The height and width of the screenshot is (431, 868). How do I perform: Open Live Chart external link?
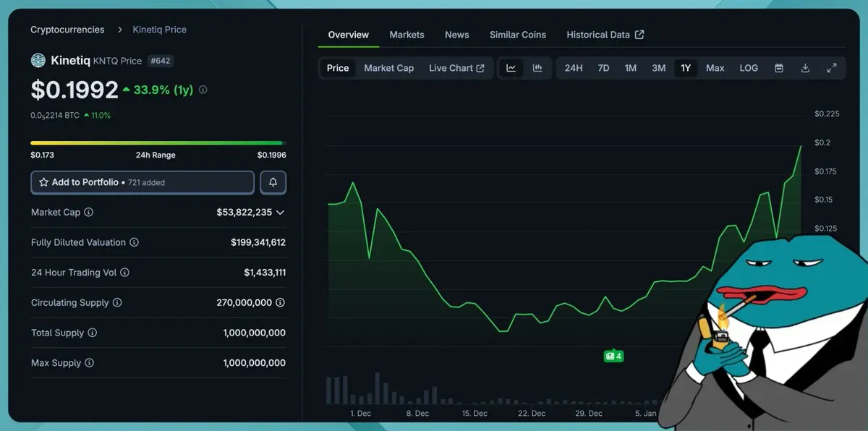tap(456, 68)
